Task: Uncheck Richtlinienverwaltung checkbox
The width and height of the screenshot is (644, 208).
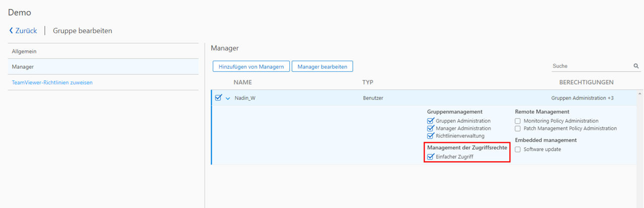Action: 430,136
